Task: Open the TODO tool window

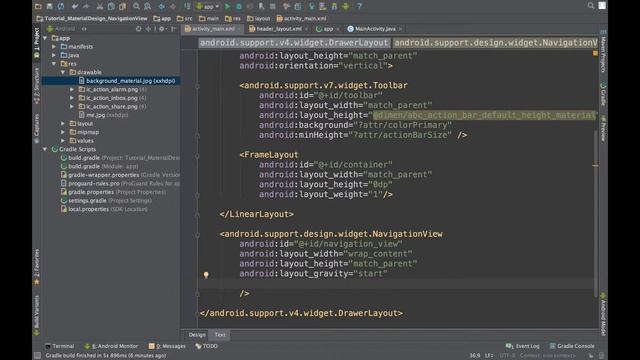Action: (207, 346)
